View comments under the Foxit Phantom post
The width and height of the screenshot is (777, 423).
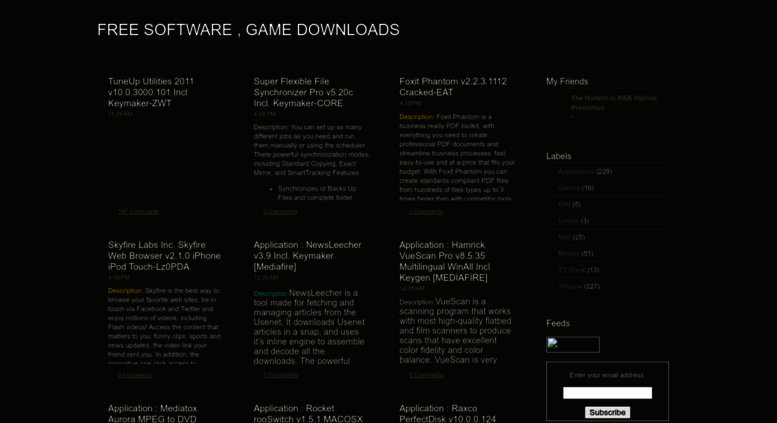point(426,212)
